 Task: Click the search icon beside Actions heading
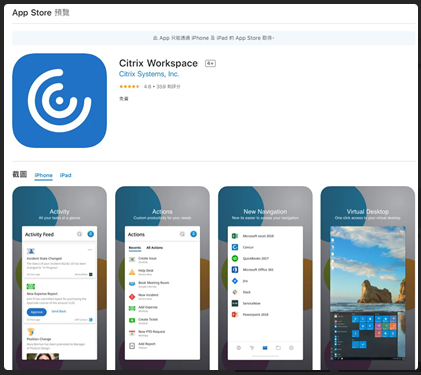[x=182, y=234]
